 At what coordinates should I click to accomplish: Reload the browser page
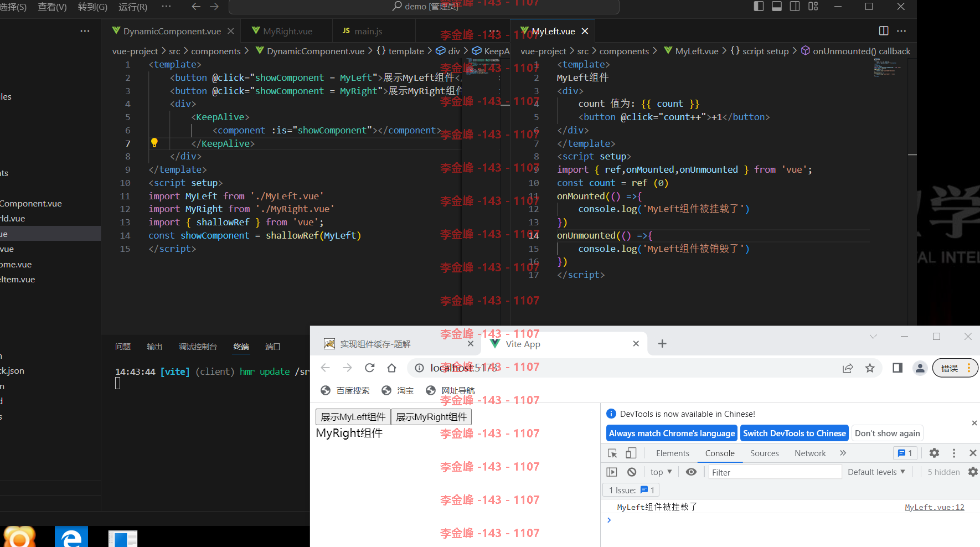tap(369, 368)
